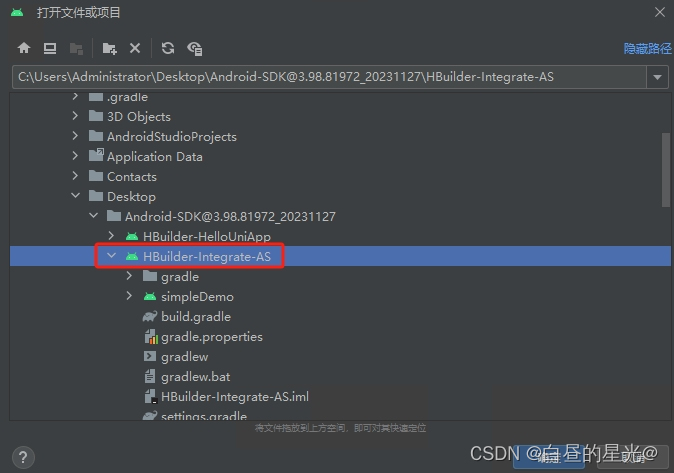Select Android-SDK@3.98.81972_20231127 folder name

[230, 217]
